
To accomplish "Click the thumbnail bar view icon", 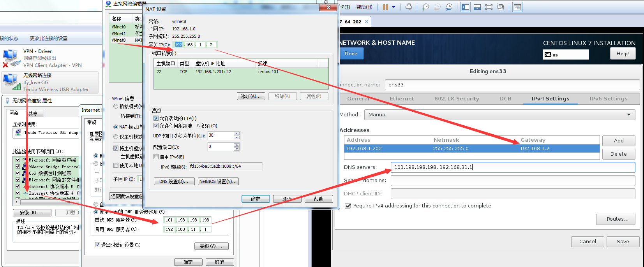I will click(477, 7).
